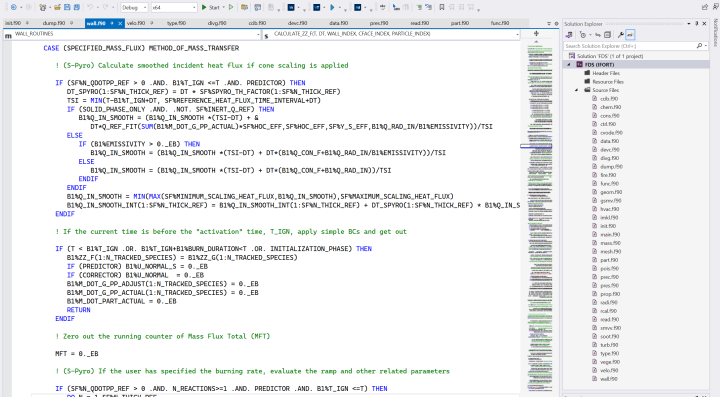Select wall.f90 in Solution Explorer tree
The width and height of the screenshot is (720, 397).
pos(609,379)
